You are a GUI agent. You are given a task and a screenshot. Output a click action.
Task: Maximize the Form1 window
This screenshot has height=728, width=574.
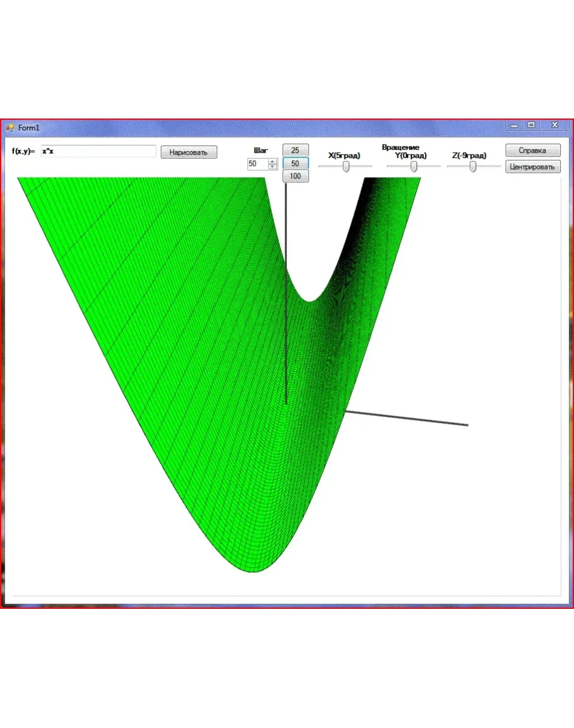(x=531, y=125)
